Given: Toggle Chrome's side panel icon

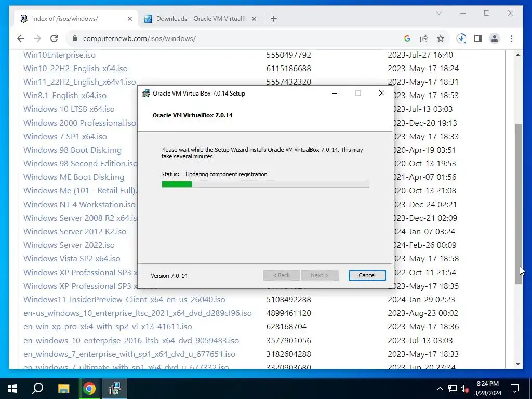Looking at the screenshot, I should (x=478, y=38).
